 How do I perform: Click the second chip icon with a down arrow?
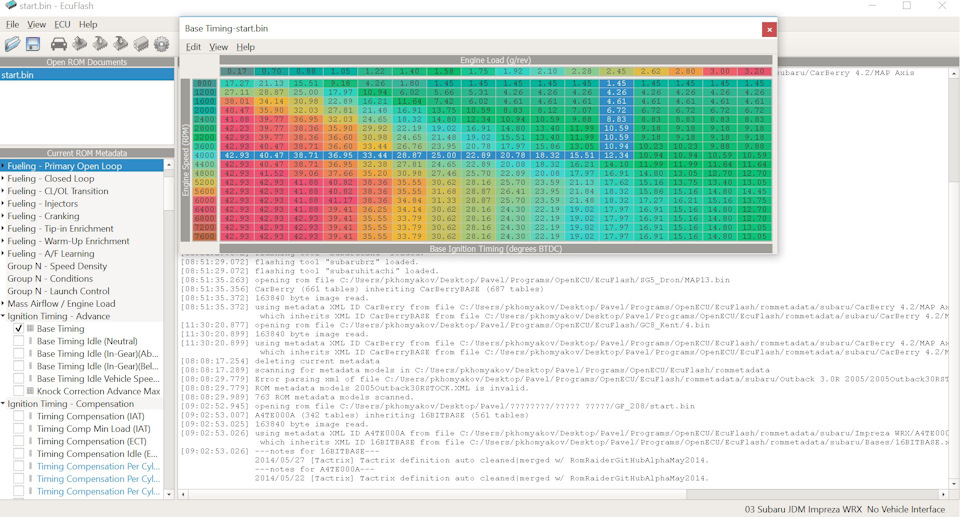[x=121, y=43]
